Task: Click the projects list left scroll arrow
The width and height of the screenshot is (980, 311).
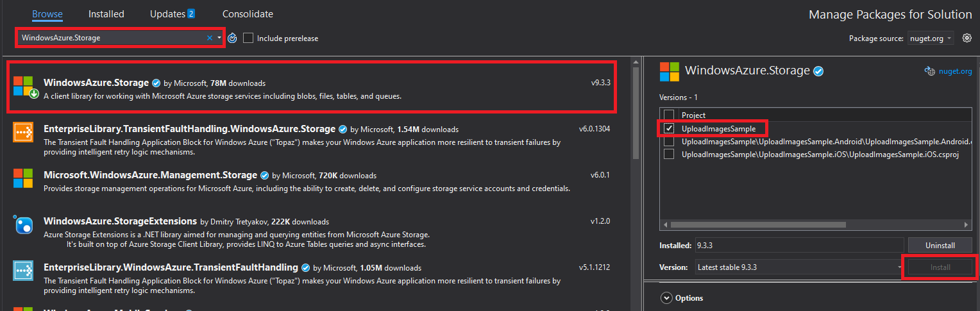Action: 664,224
